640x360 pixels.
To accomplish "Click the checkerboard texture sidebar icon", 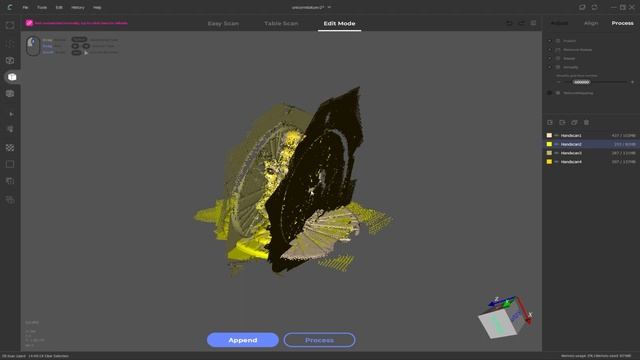I will pos(10,147).
